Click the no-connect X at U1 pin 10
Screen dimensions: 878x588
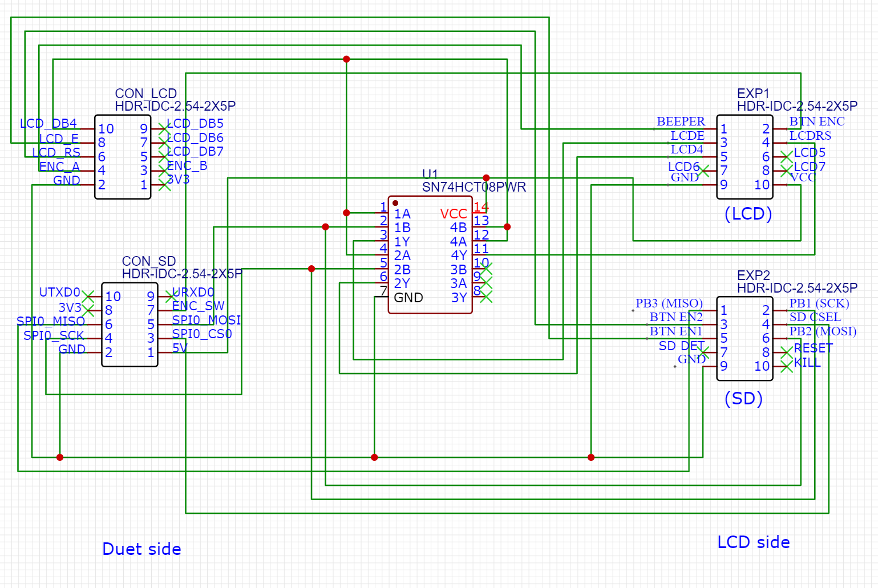[x=486, y=269]
